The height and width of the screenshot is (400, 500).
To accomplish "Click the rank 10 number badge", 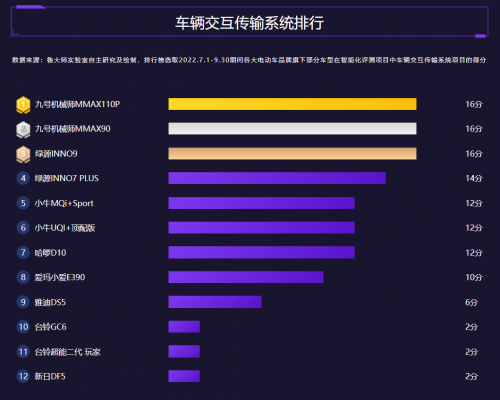I will tap(23, 327).
